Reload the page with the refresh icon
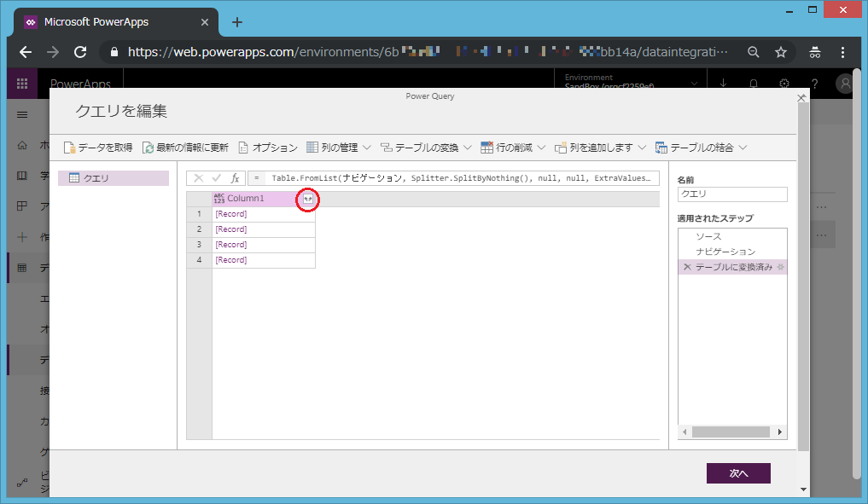Viewport: 868px width, 504px height. pos(81,52)
